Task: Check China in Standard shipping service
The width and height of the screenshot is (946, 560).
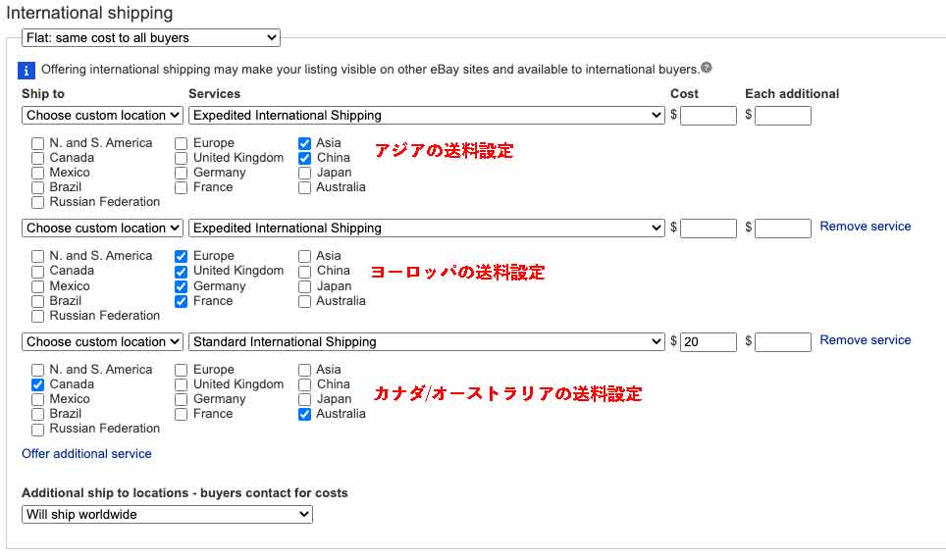Action: point(304,384)
